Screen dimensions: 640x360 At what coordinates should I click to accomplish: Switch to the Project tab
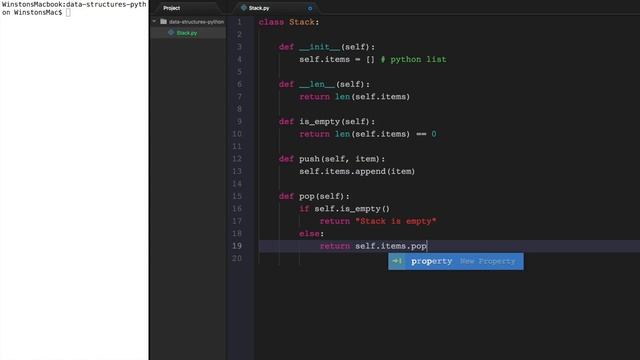coord(171,8)
